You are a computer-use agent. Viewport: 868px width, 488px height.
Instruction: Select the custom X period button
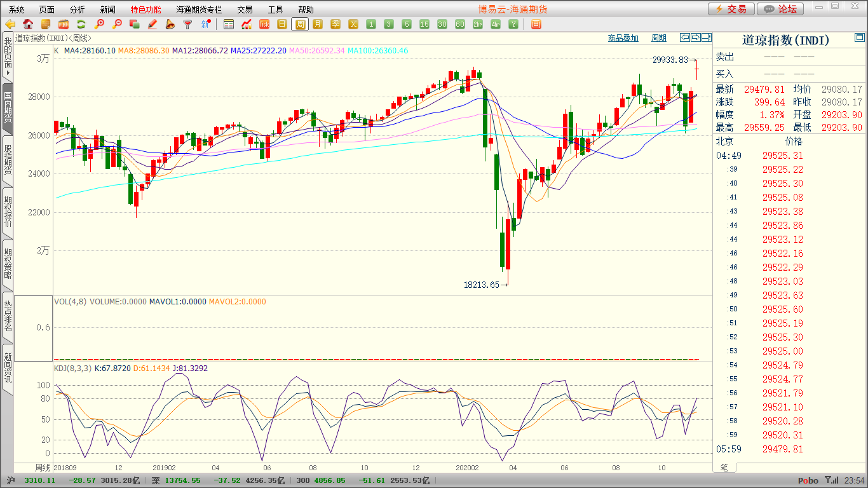click(353, 24)
